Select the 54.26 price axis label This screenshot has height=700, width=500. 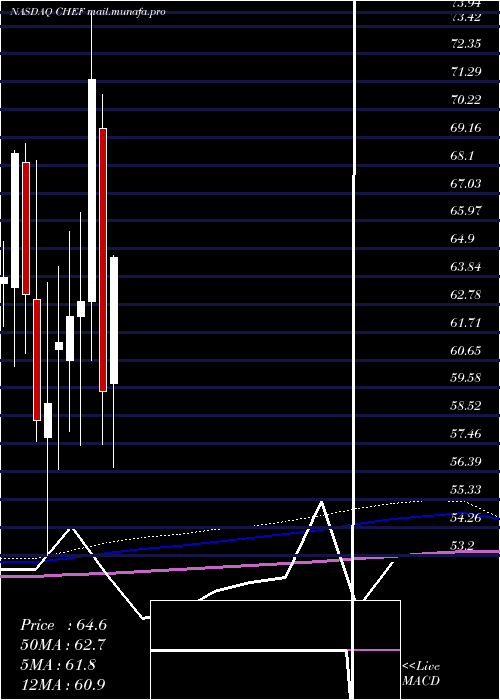pyautogui.click(x=466, y=518)
